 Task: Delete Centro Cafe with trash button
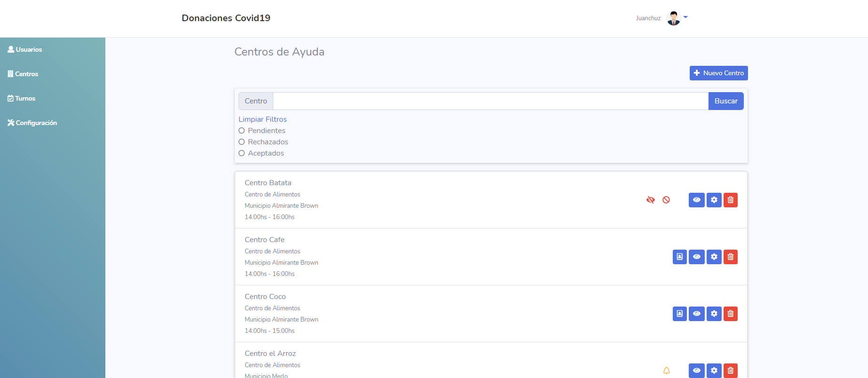[731, 257]
